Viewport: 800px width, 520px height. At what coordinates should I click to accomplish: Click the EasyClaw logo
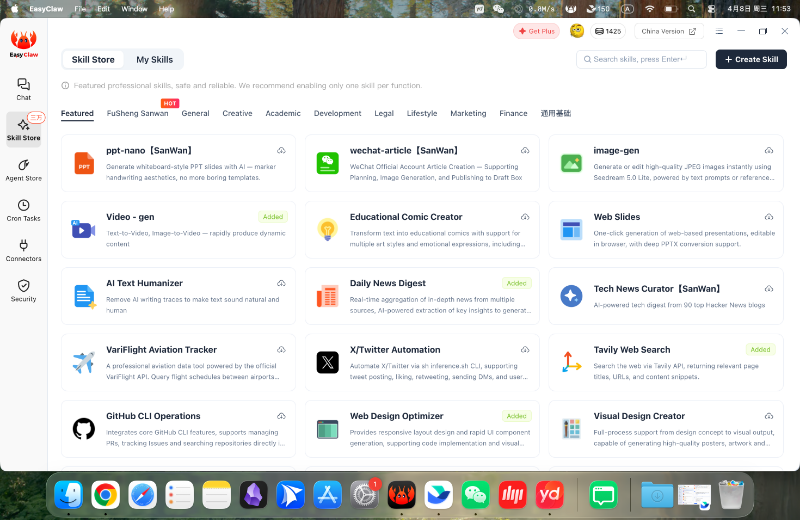(23, 44)
